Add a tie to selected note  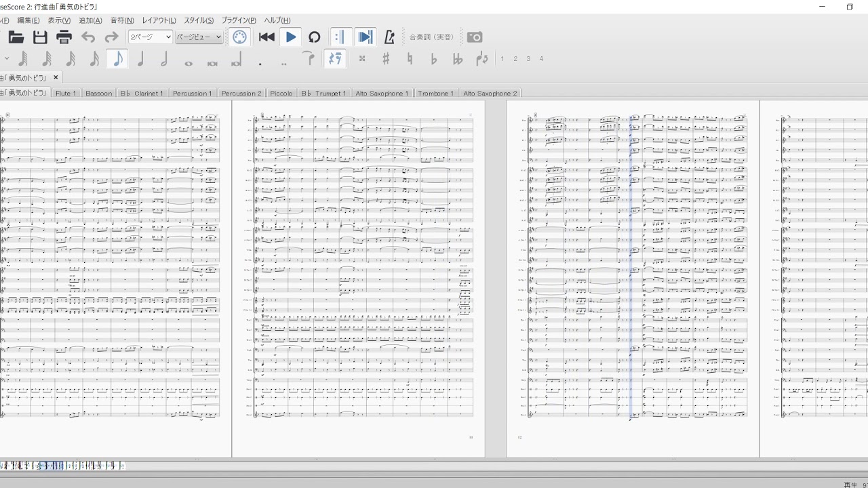309,59
